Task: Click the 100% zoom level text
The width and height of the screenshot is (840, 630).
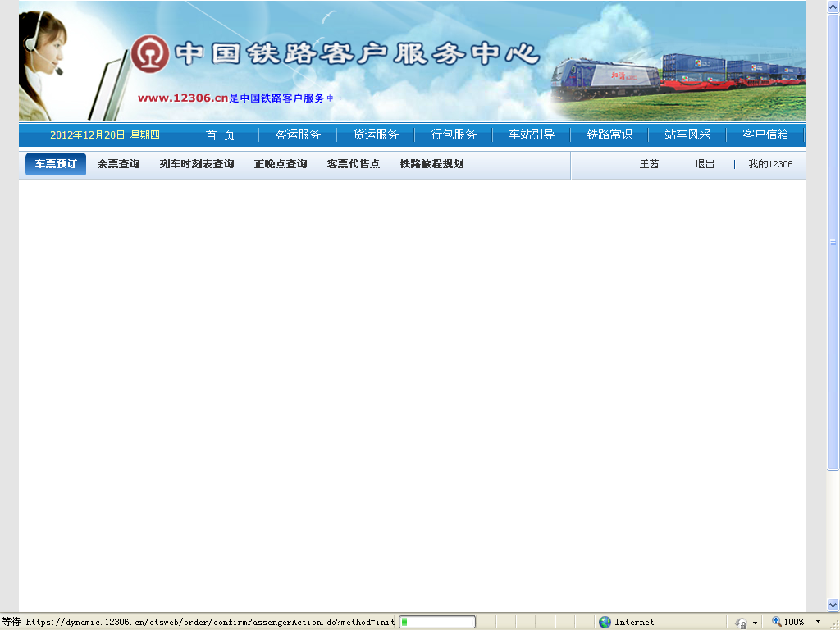Action: pos(794,622)
